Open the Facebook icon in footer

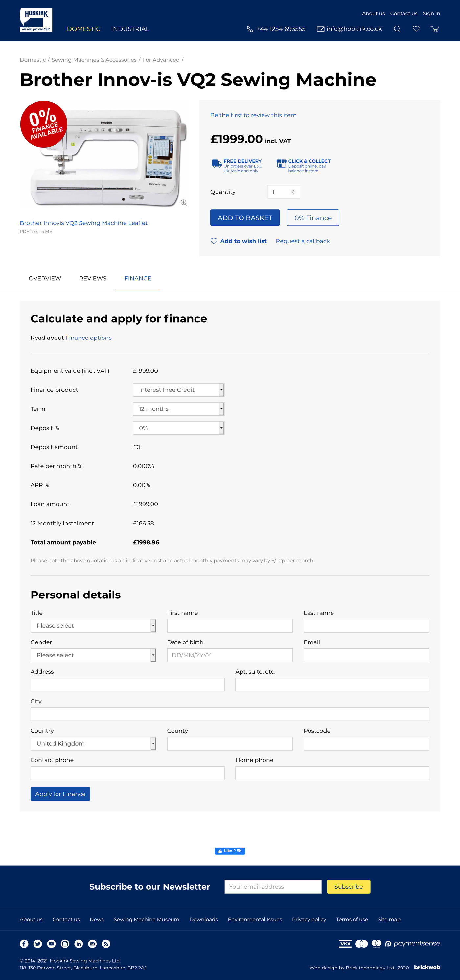point(24,944)
